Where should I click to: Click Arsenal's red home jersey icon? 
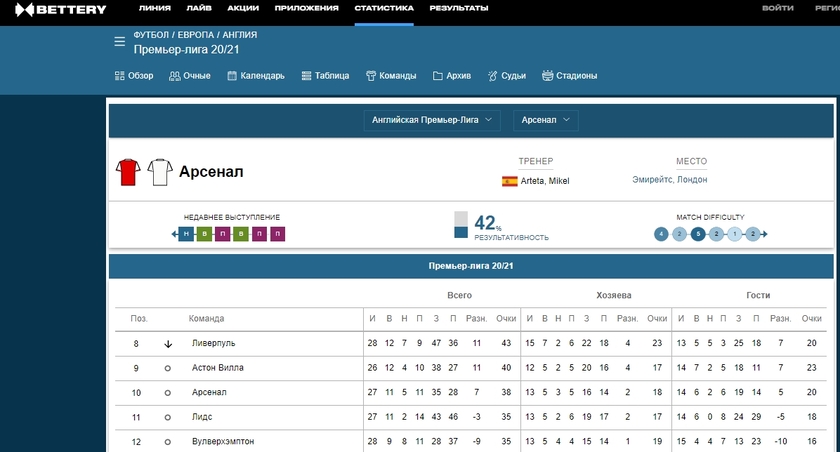(128, 172)
